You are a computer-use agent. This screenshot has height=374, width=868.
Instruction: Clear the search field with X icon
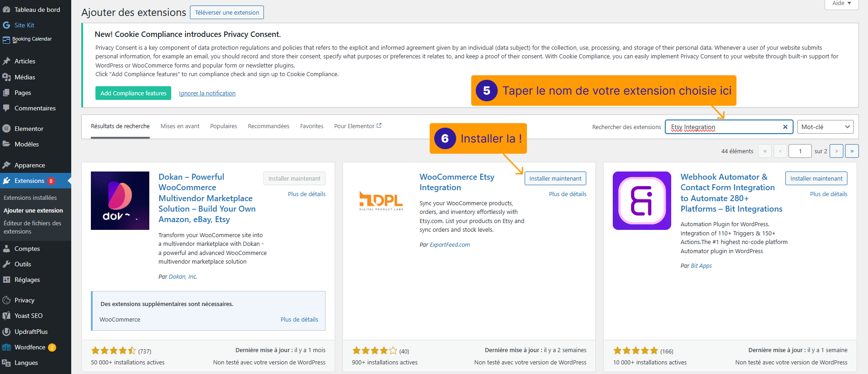click(785, 127)
